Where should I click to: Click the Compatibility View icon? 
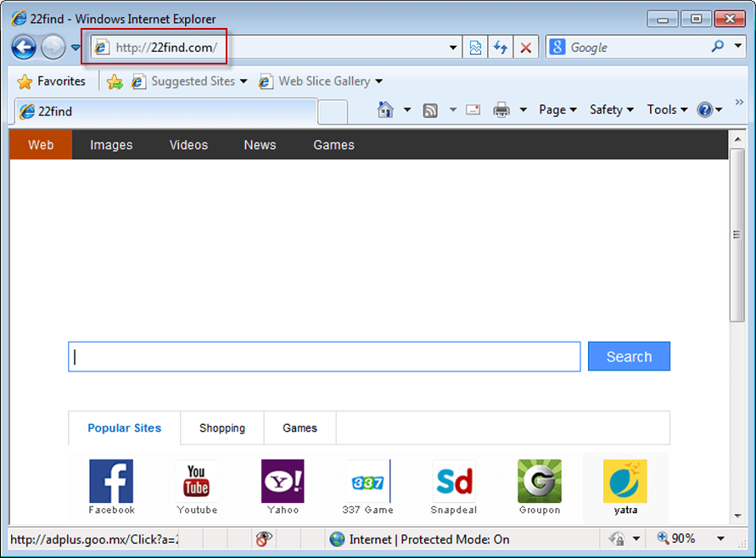tap(476, 47)
